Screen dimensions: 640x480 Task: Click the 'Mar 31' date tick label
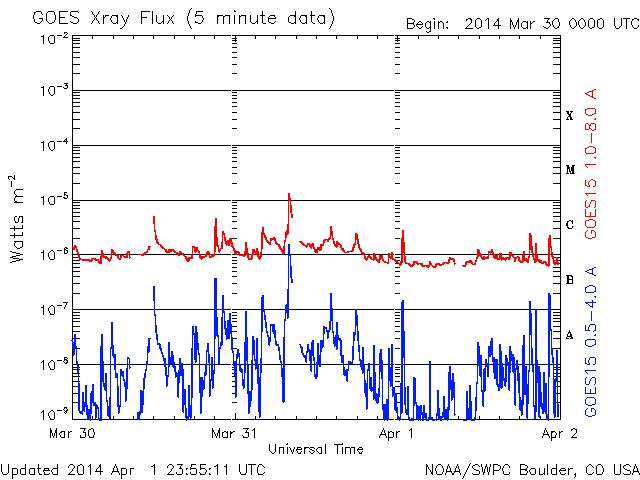pyautogui.click(x=234, y=434)
